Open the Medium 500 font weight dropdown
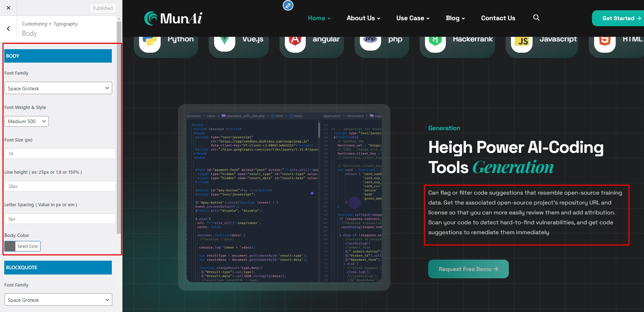This screenshot has width=644, height=312. (x=27, y=121)
